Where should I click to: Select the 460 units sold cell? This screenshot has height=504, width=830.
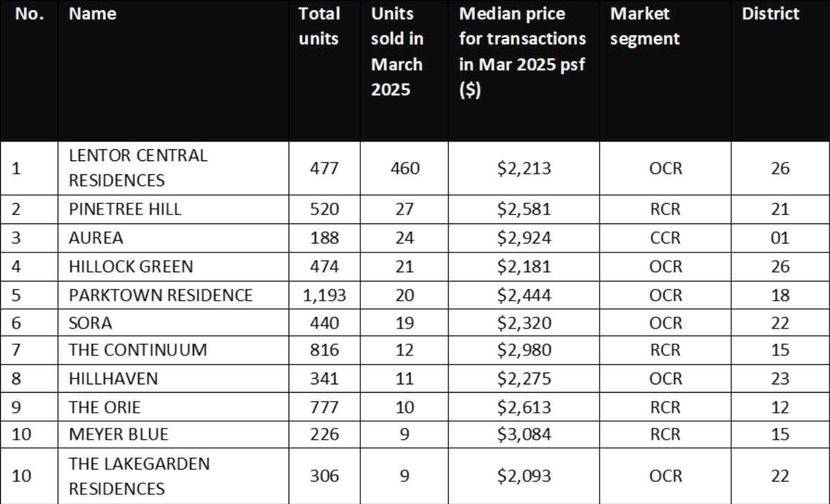(404, 168)
